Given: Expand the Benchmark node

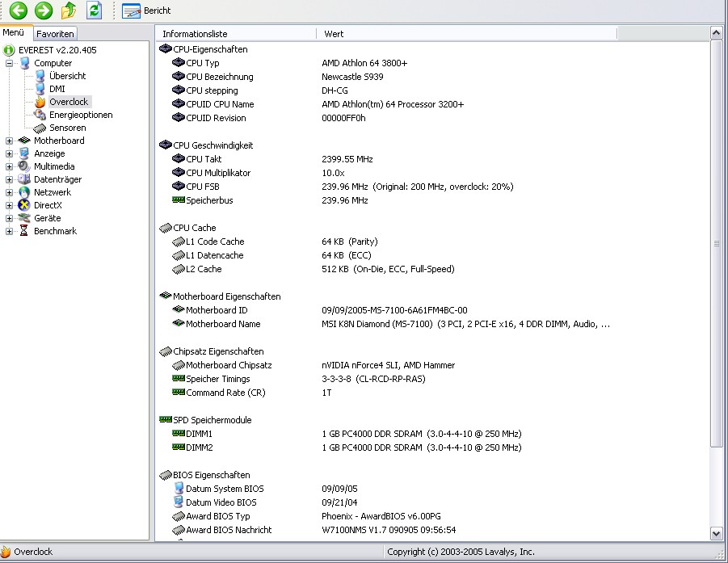Looking at the screenshot, I should (9, 231).
